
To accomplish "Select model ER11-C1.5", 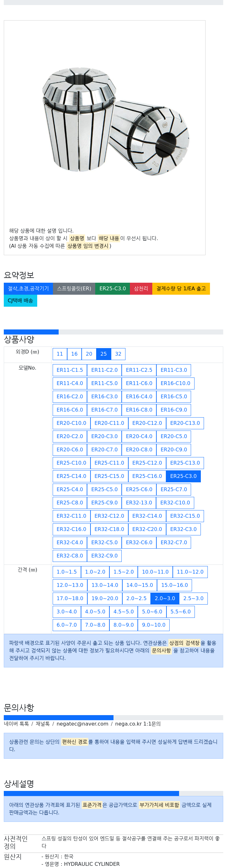I will pyautogui.click(x=70, y=370).
